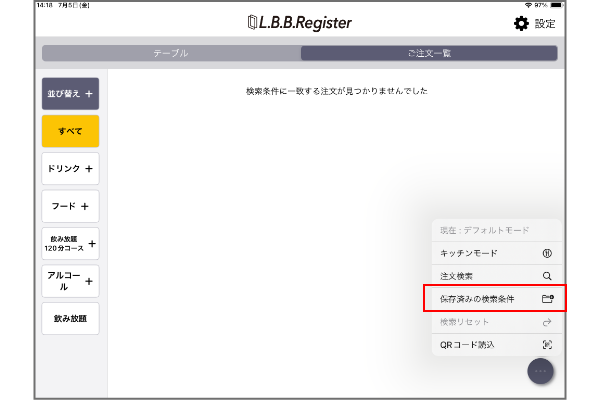Select the すべて filter button
The image size is (600, 400).
click(x=70, y=131)
